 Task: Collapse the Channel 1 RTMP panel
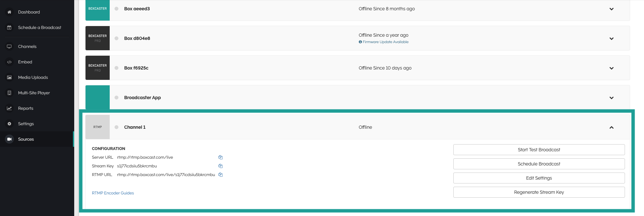[x=611, y=127]
